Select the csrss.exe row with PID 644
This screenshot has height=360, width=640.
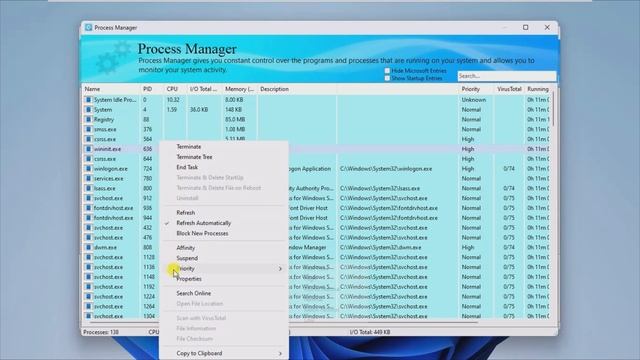[x=316, y=159]
